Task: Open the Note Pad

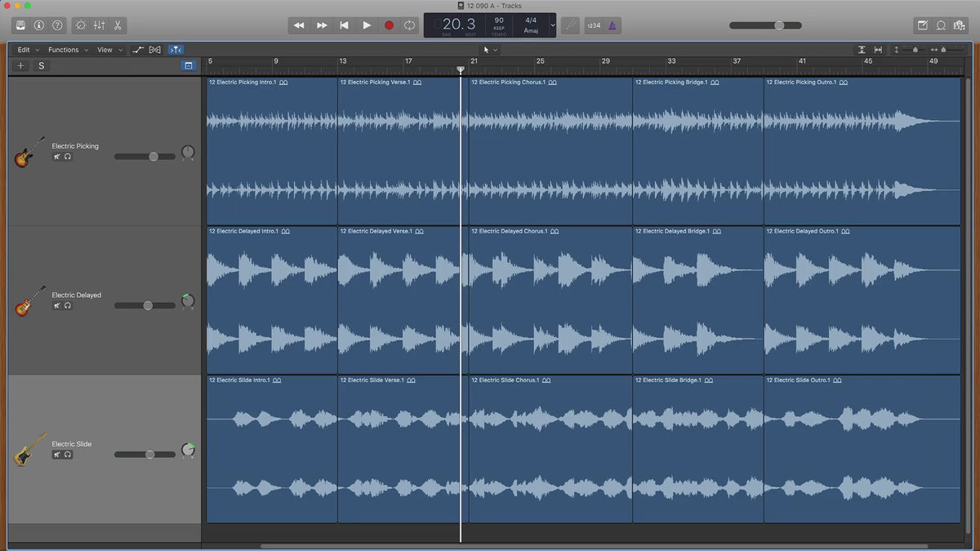Action: (923, 25)
